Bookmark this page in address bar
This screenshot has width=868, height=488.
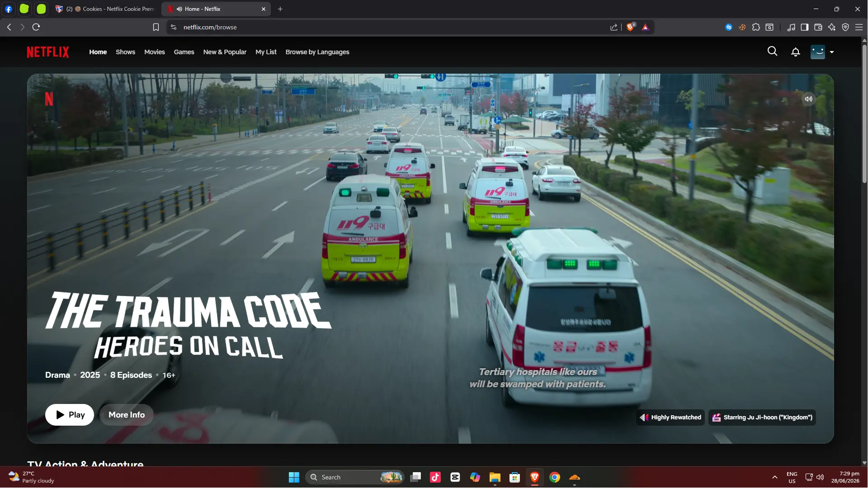156,27
